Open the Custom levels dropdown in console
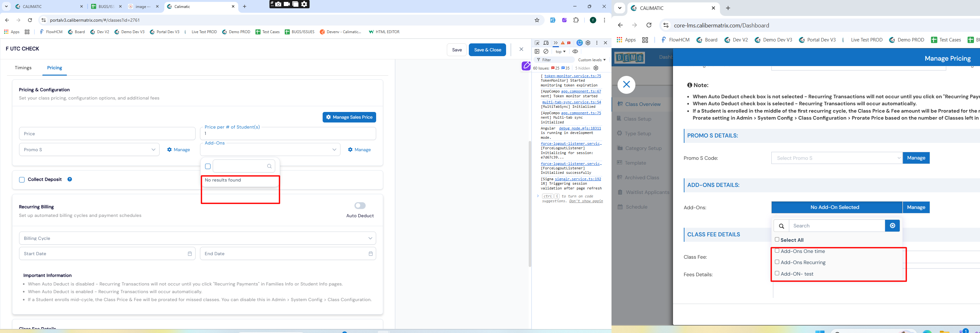Screen dimensions: 980x333 591,60
